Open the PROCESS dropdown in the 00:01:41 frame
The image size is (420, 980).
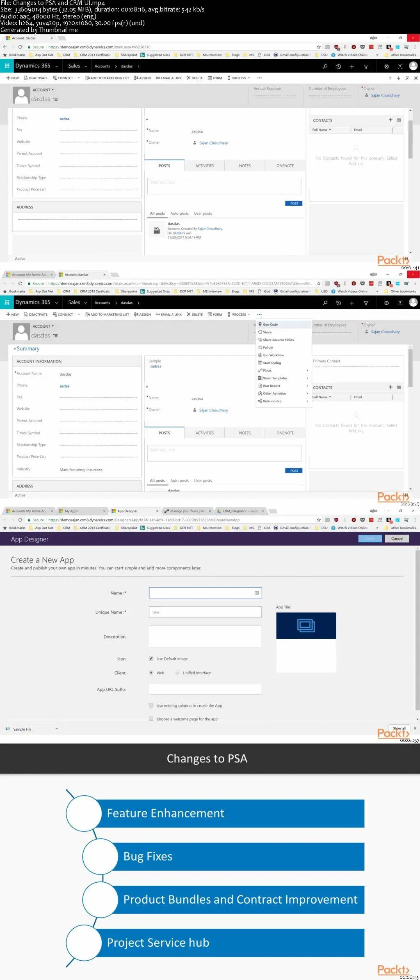pos(239,78)
